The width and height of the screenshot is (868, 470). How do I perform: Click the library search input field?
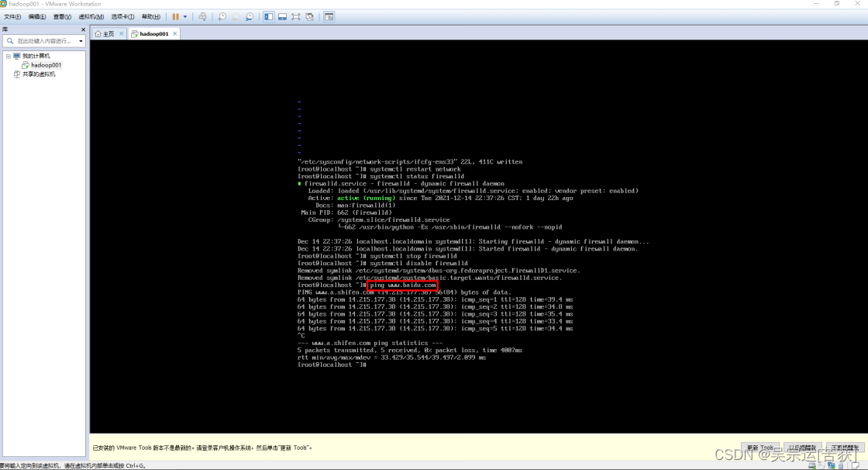(44, 41)
